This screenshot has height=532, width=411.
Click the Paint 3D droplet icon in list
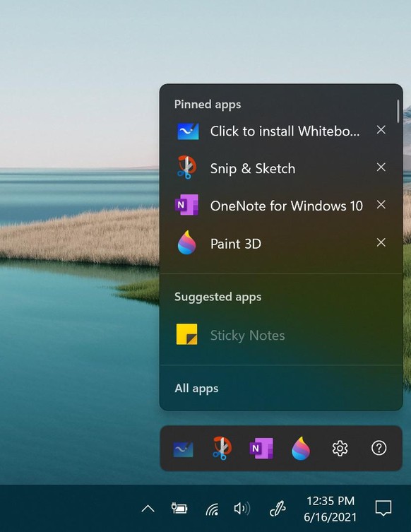pos(187,242)
